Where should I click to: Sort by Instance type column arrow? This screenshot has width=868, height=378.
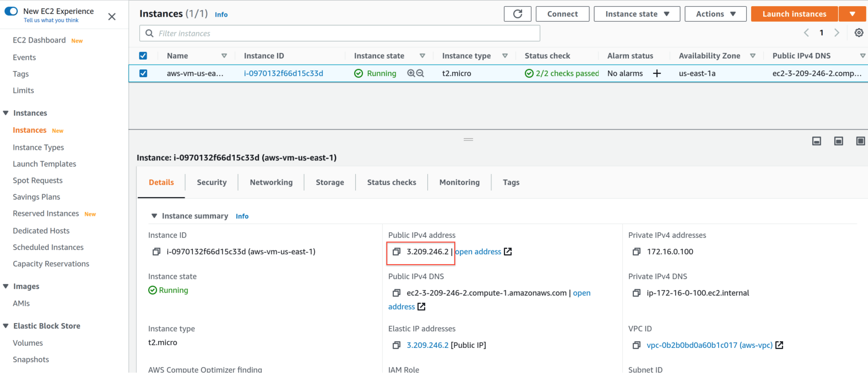click(x=505, y=56)
